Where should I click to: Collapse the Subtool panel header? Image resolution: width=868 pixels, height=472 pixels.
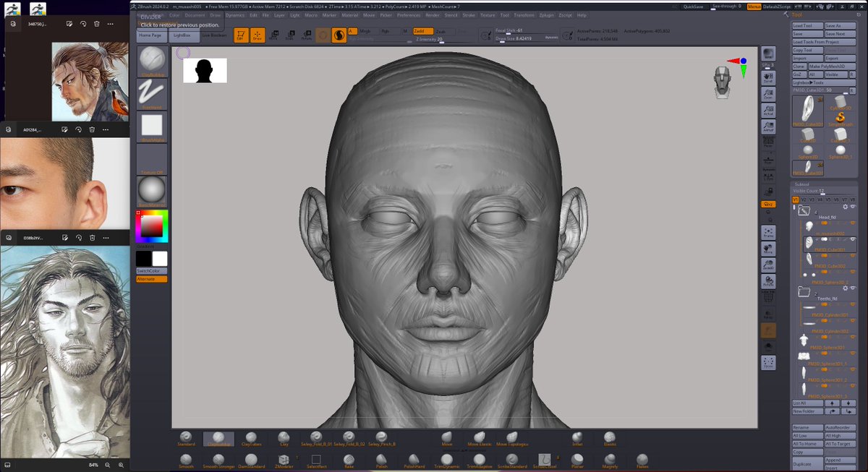pos(801,184)
